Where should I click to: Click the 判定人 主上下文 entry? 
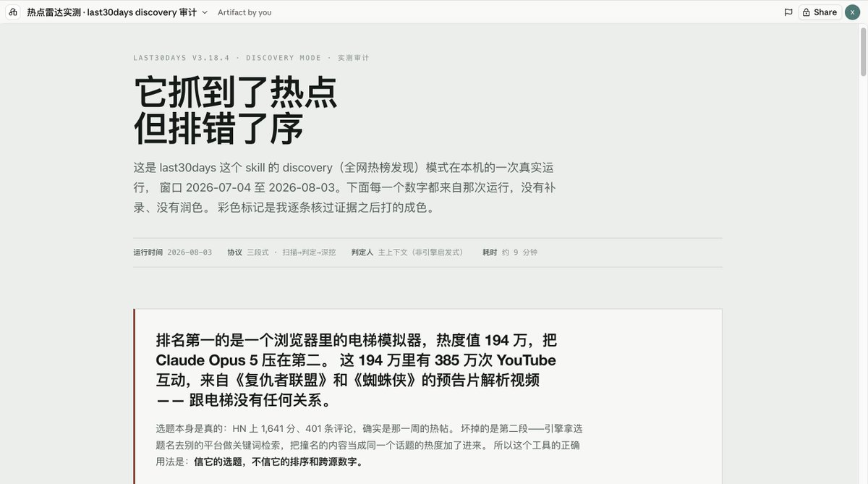[407, 252]
